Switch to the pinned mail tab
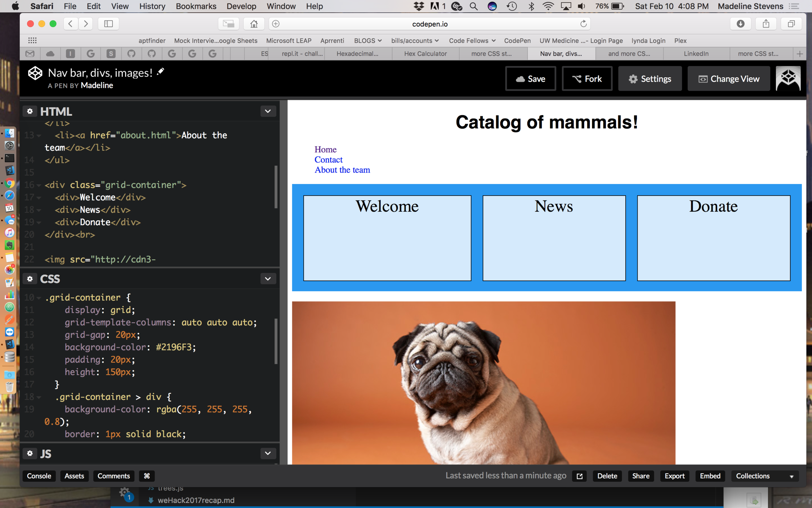The image size is (812, 508). pos(30,54)
